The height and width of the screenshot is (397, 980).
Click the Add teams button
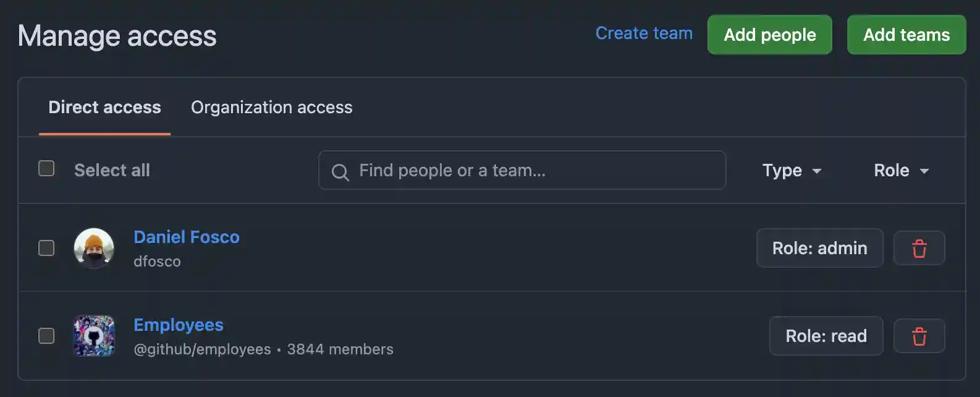coord(906,35)
